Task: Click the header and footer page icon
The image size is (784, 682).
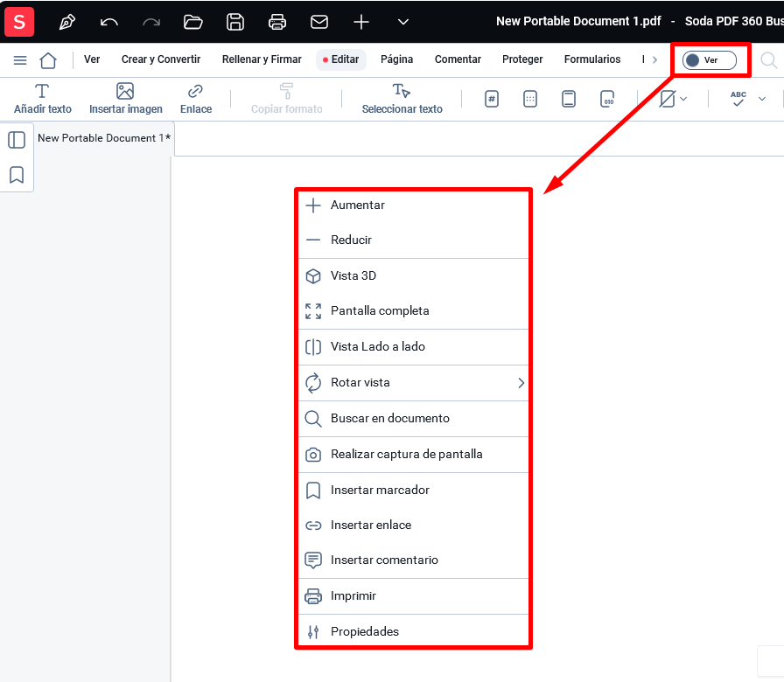Action: [569, 99]
